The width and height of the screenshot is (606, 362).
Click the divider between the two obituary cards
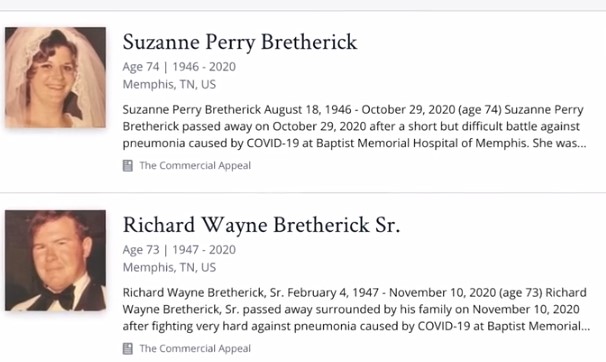click(303, 192)
